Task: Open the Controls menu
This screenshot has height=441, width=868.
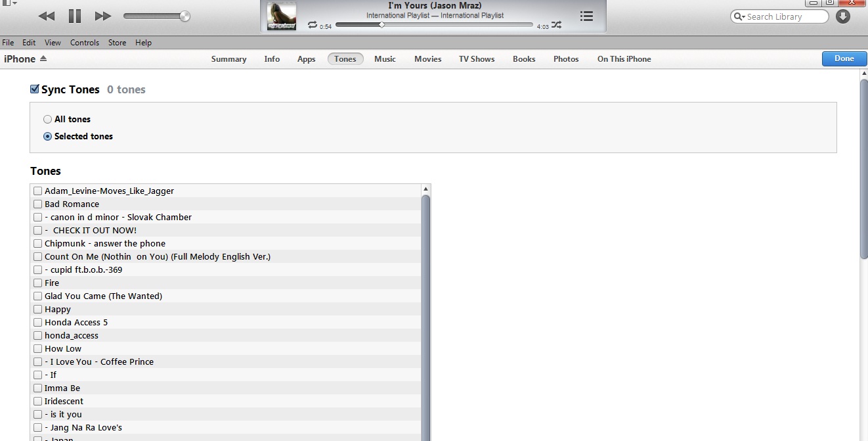Action: click(85, 43)
